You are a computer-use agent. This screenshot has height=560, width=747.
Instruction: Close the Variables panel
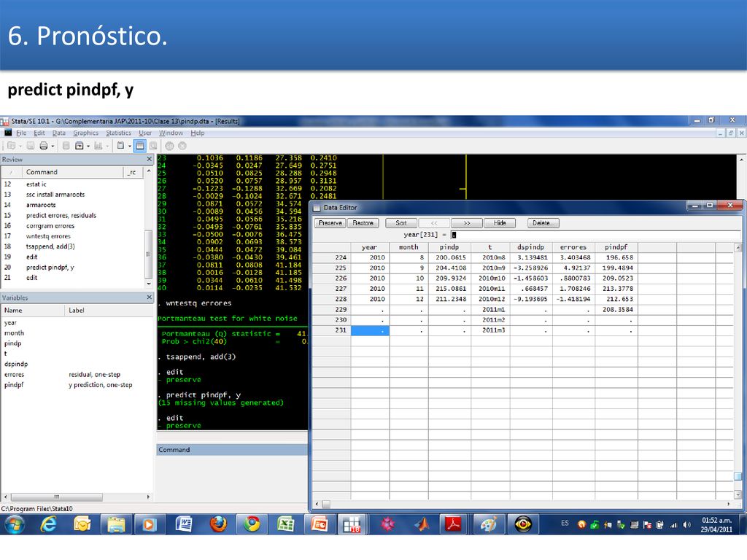pos(149,297)
